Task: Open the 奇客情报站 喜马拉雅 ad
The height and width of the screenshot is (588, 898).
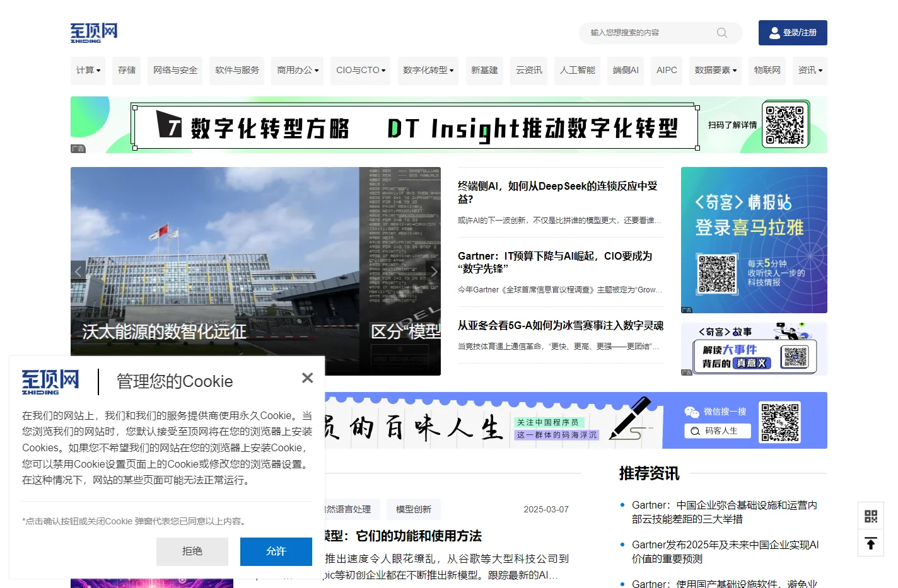Action: point(754,240)
